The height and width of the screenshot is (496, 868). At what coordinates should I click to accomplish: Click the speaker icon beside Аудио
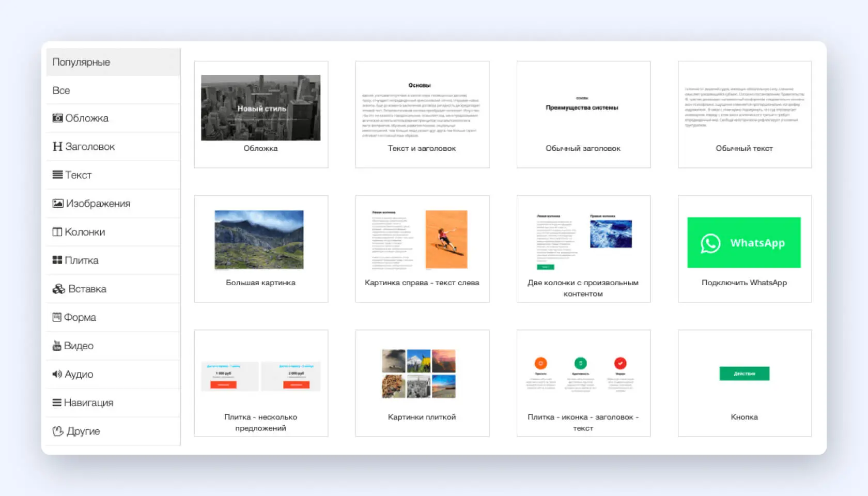(x=57, y=374)
